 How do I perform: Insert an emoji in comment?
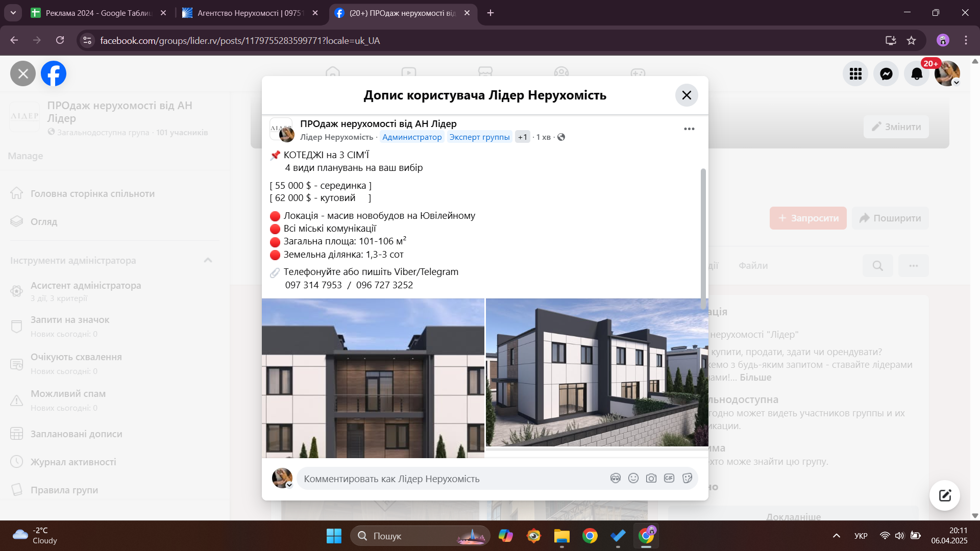(x=633, y=478)
